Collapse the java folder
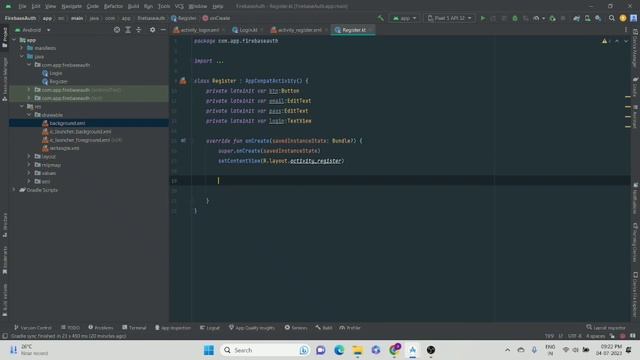The image size is (640, 360). [x=22, y=57]
